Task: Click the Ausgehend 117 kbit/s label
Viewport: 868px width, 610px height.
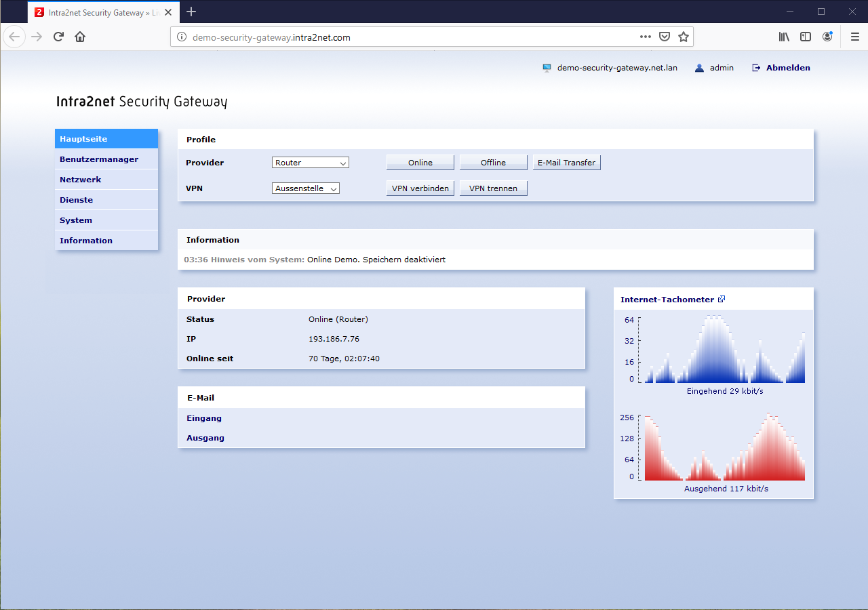Action: click(726, 489)
